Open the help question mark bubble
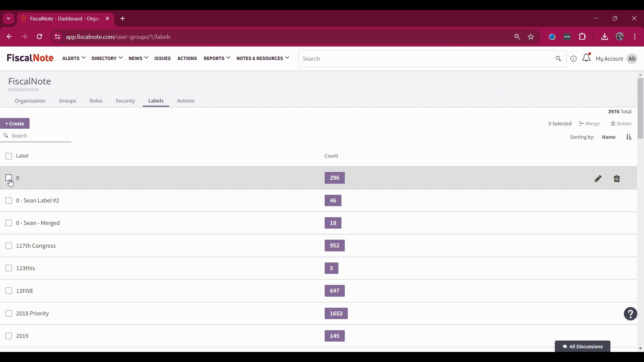Image resolution: width=644 pixels, height=362 pixels. (x=630, y=314)
